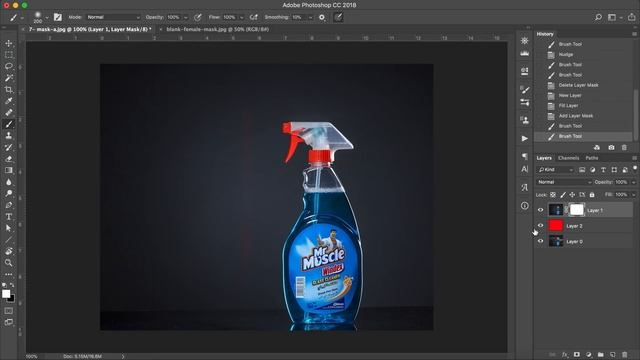Select the Healing Brush tool
Viewport: 640px width, 360px height.
(x=9, y=113)
